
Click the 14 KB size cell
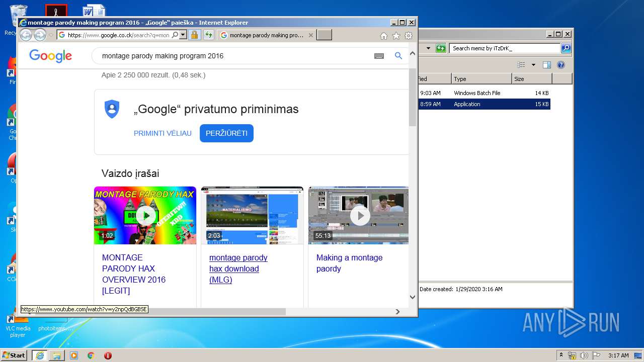[x=542, y=93]
